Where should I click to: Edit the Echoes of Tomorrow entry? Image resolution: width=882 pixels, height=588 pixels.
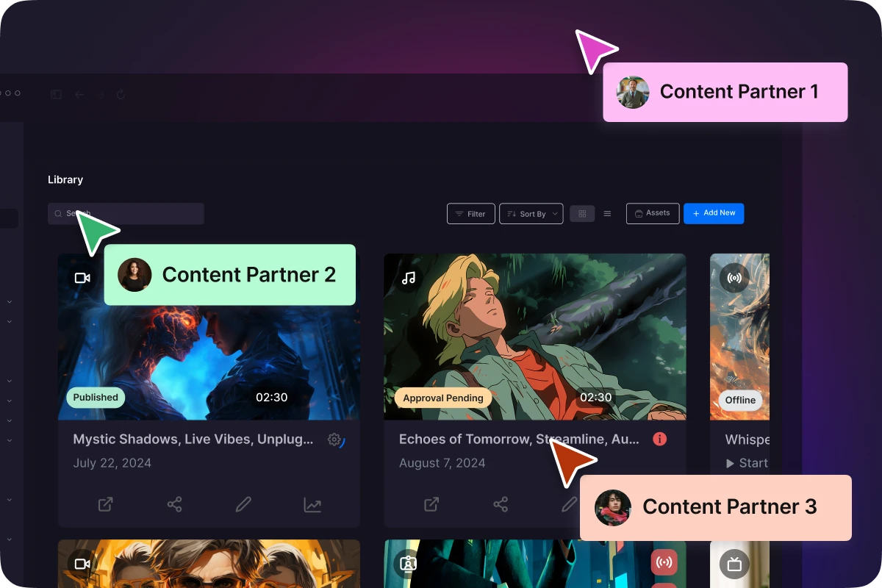(570, 504)
